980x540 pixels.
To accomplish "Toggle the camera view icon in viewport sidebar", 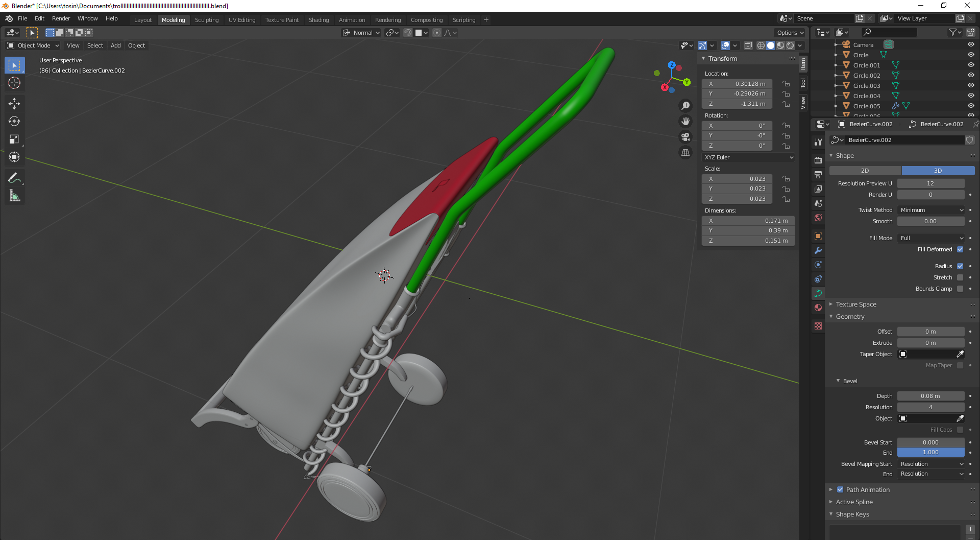I will click(685, 137).
